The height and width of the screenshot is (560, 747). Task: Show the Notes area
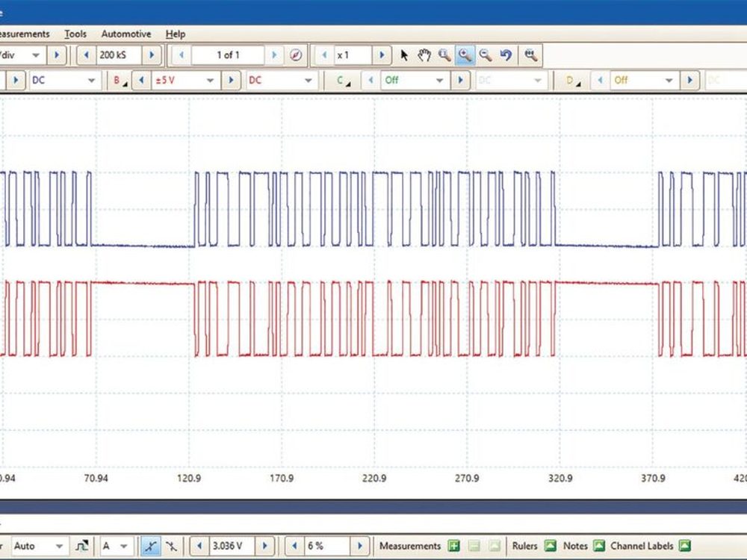599,546
